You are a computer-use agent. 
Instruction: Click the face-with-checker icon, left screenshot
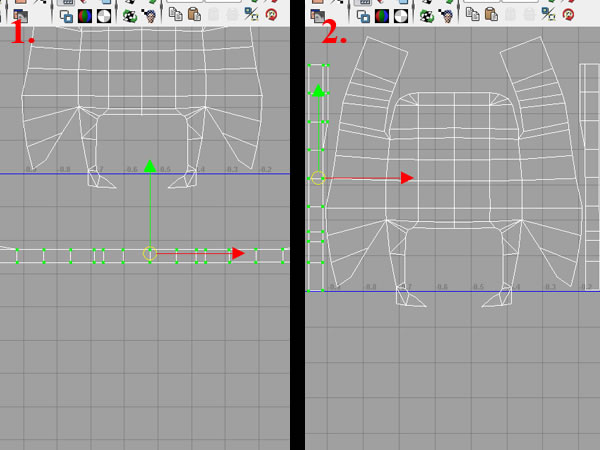tap(149, 16)
